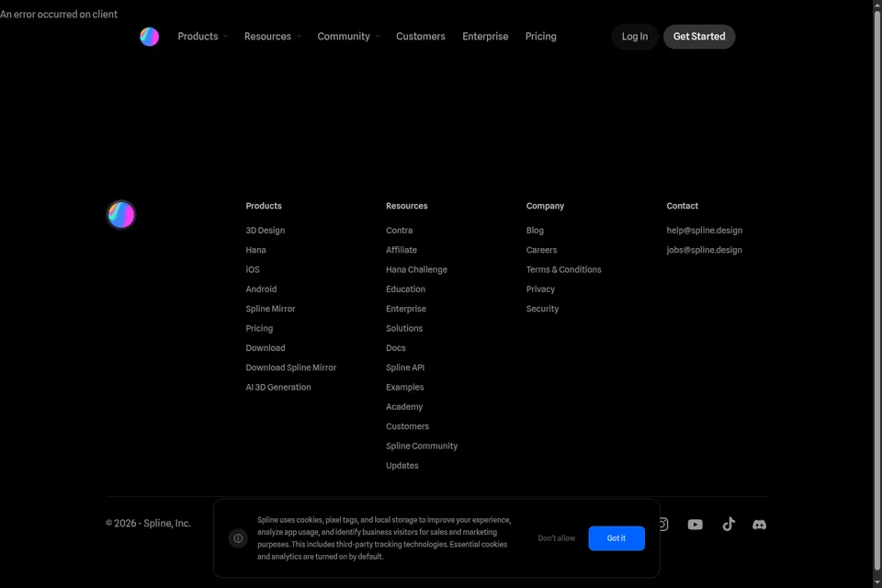Image resolution: width=882 pixels, height=588 pixels.
Task: Click the Spline logo in the navbar
Action: tap(149, 37)
